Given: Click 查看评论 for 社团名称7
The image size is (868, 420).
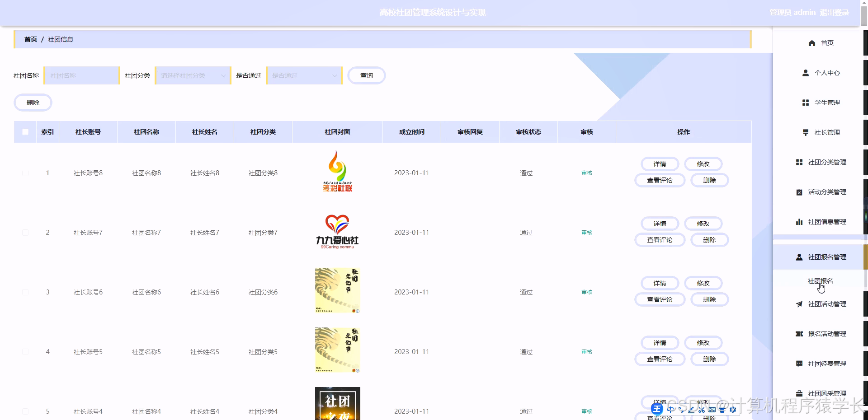Looking at the screenshot, I should [660, 240].
